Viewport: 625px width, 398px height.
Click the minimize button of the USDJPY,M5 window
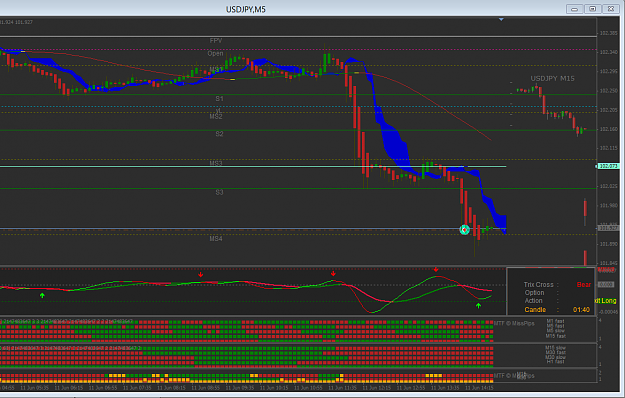[574, 9]
